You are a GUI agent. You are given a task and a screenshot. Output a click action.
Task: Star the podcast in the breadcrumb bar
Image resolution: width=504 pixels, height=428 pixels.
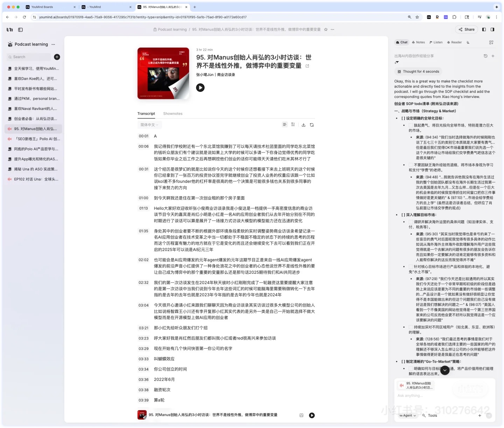[326, 30]
